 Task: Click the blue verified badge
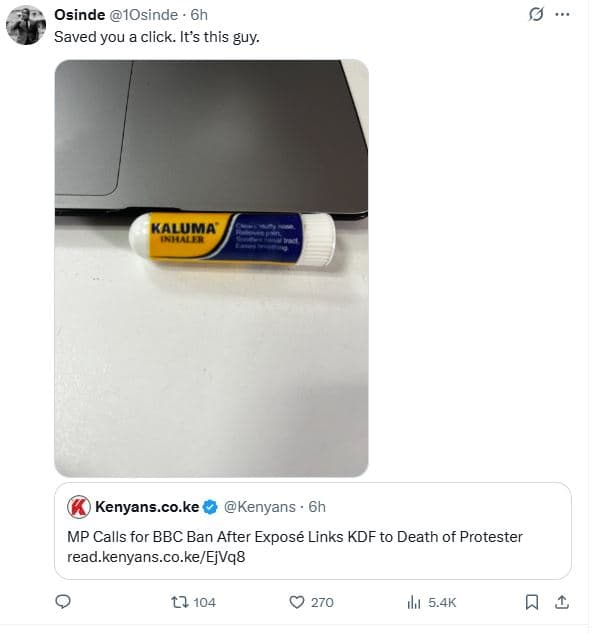click(211, 507)
